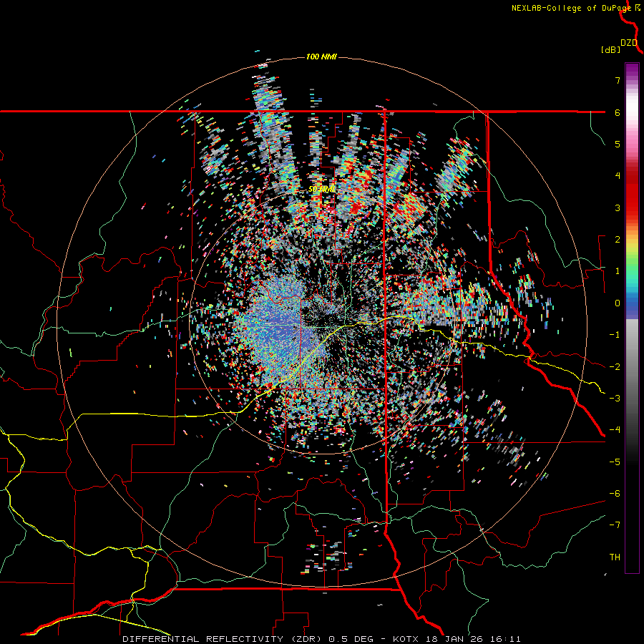The height and width of the screenshot is (644, 644).
Task: Click the "(ZDR)" abbreviation in the caption
Action: tap(307, 639)
